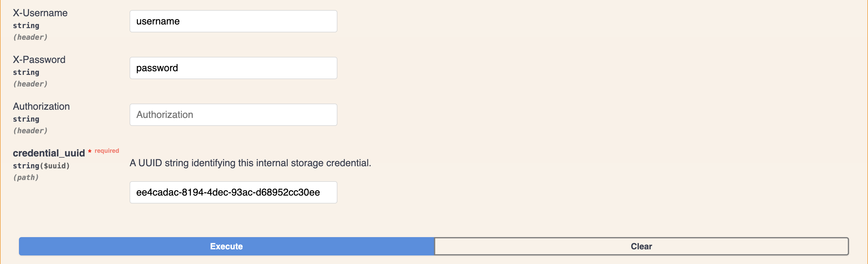
Task: Click the empty Authorization input field
Action: coord(233,115)
